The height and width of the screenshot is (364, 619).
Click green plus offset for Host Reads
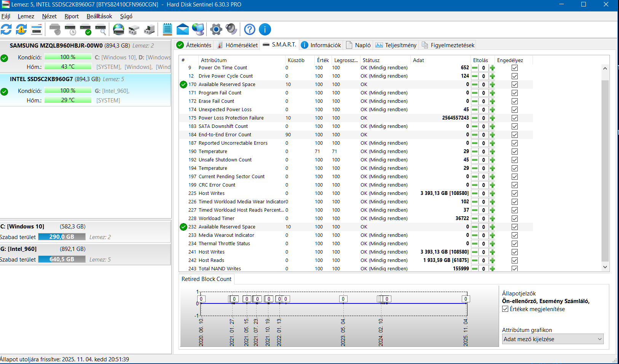point(492,260)
